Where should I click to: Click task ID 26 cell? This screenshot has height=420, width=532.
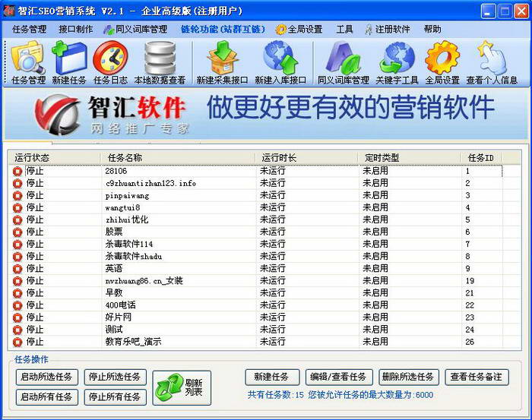(x=470, y=342)
